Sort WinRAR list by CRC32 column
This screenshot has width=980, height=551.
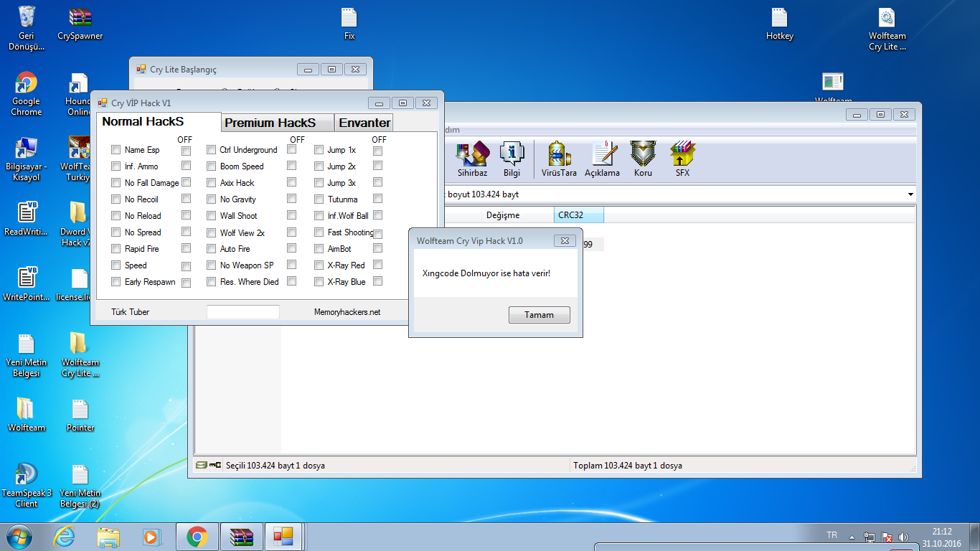pos(579,215)
